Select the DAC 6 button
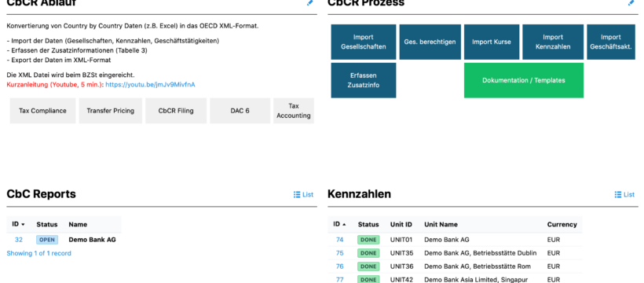Image resolution: width=644 pixels, height=283 pixels. click(x=240, y=111)
